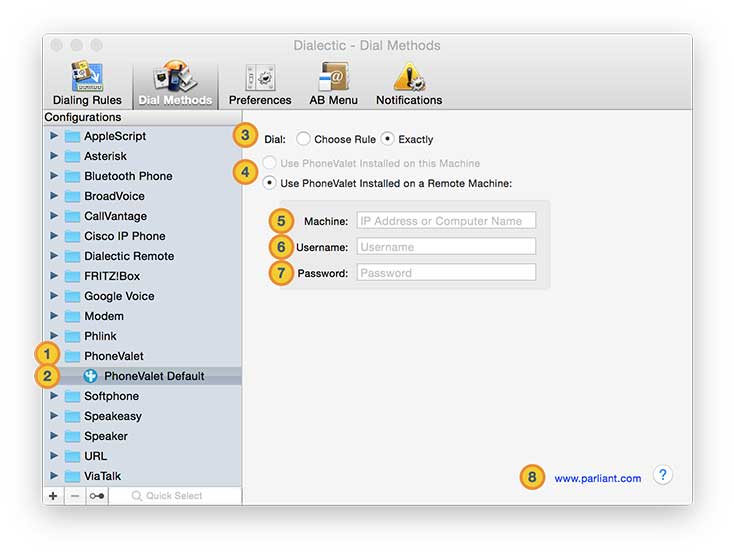Open the Preferences toolbar icon
This screenshot has height=555, width=734.
coord(260,77)
